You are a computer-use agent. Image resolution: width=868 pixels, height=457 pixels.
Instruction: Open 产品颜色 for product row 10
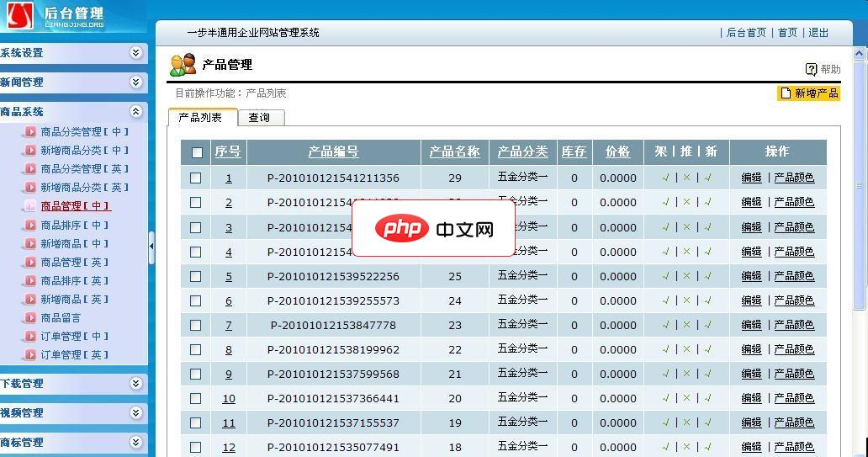(x=794, y=398)
